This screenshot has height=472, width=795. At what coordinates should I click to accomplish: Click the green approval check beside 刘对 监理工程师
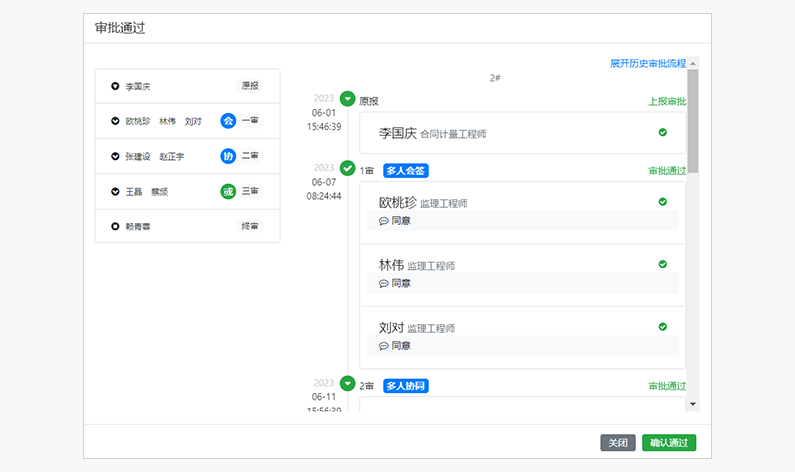click(x=663, y=327)
